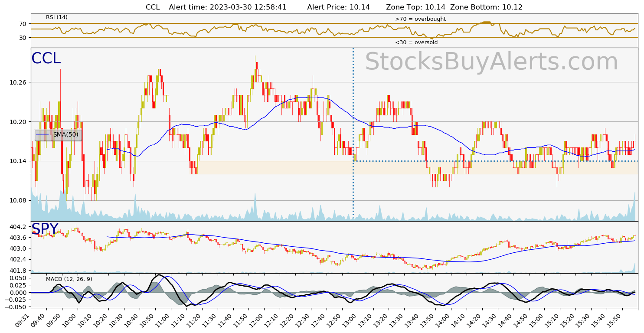
Task: Click the vertical dotted alert-time marker line
Action: coord(353,134)
